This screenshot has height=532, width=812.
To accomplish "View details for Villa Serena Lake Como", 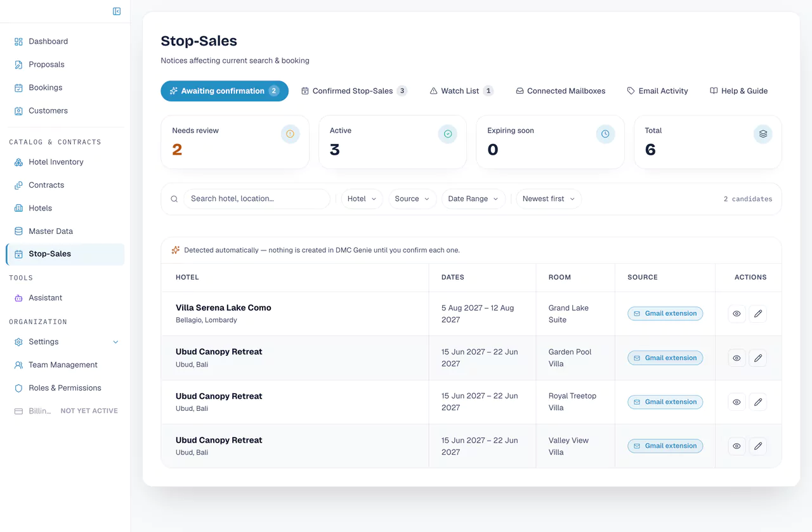I will click(737, 314).
